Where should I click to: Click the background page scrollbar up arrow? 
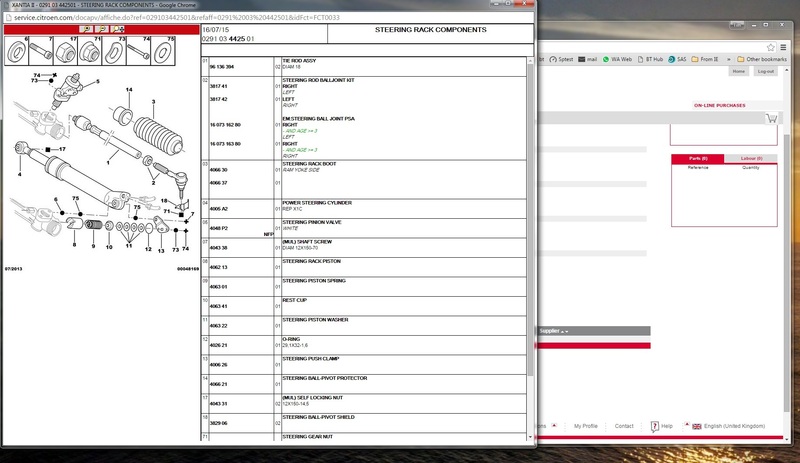pyautogui.click(x=787, y=70)
